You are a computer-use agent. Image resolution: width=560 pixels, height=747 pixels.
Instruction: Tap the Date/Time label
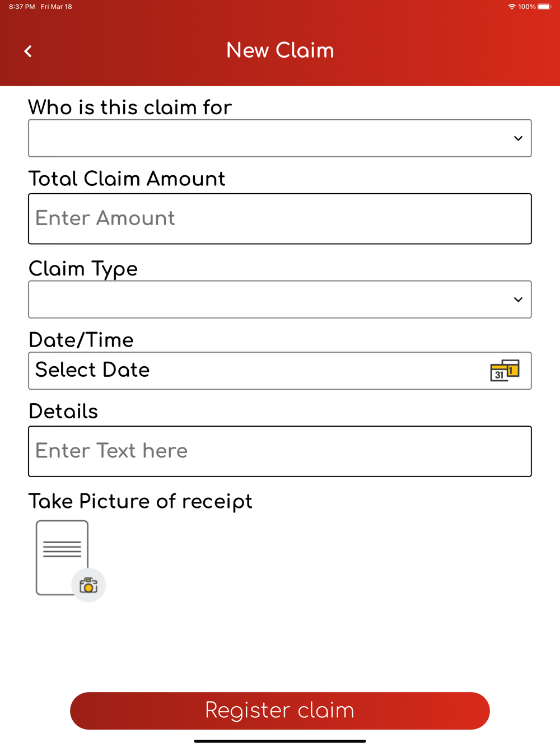81,340
